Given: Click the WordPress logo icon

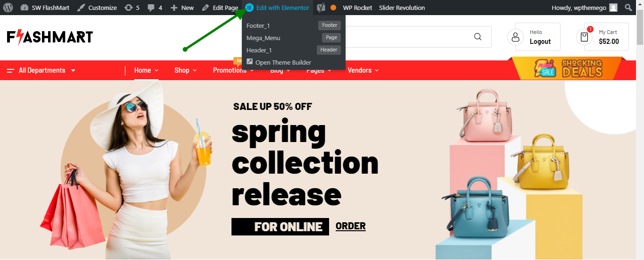Looking at the screenshot, I should click(8, 8).
